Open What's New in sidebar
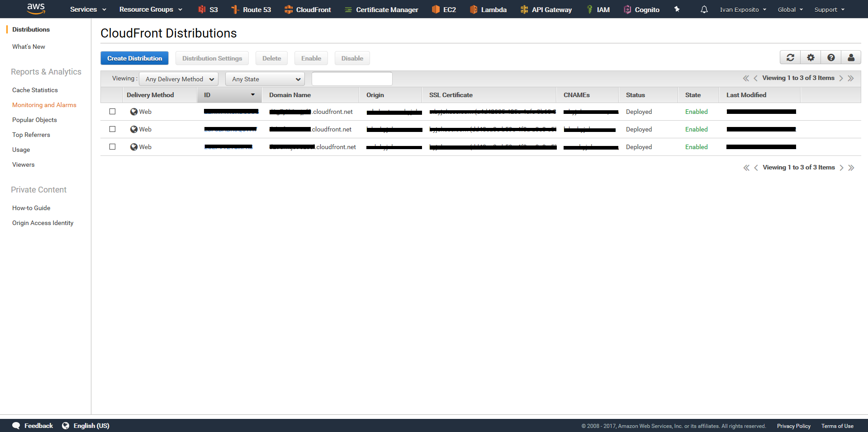This screenshot has height=432, width=868. pos(28,47)
